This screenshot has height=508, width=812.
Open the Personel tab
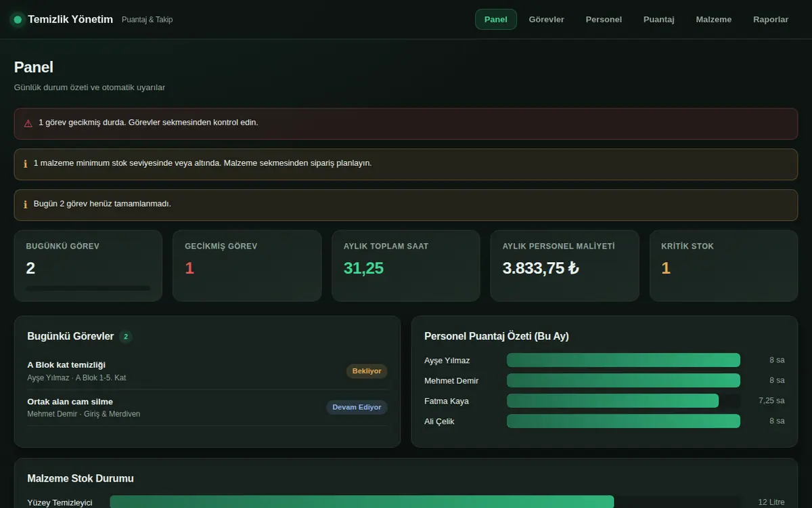pyautogui.click(x=604, y=20)
